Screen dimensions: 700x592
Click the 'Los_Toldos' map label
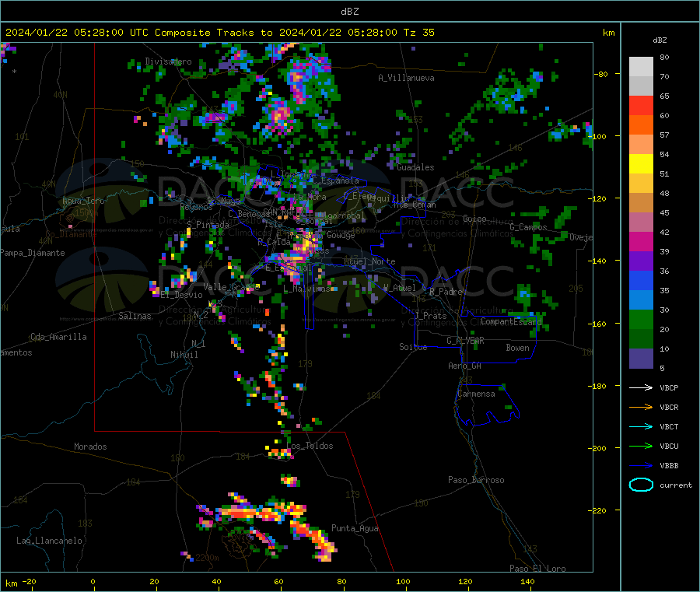click(310, 446)
